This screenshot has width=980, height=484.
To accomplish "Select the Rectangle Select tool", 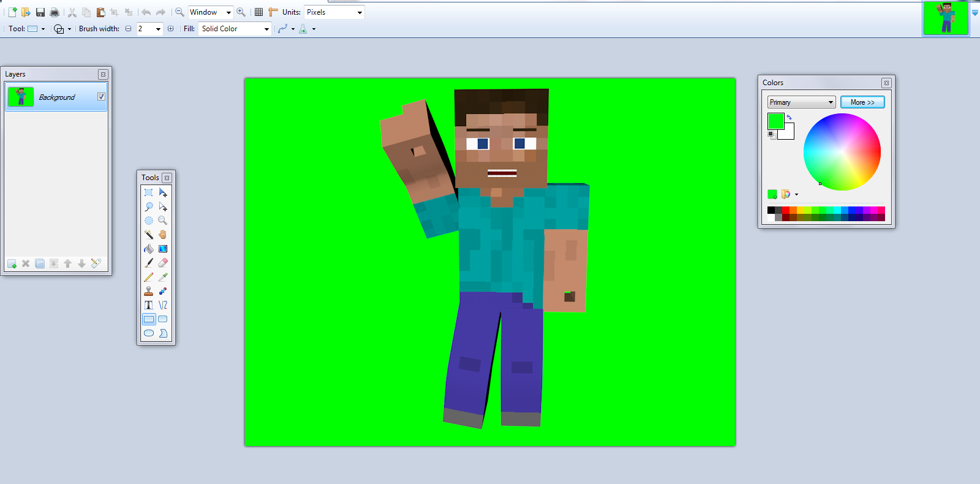I will click(x=149, y=192).
